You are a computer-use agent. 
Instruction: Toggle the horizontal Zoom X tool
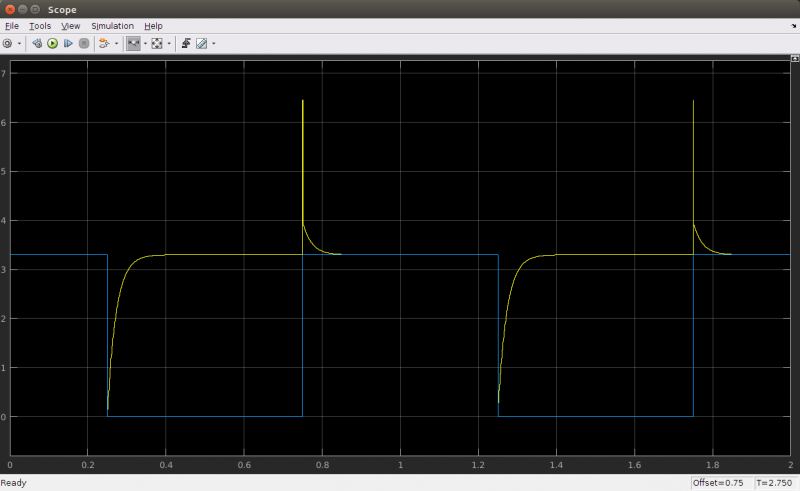(x=133, y=44)
